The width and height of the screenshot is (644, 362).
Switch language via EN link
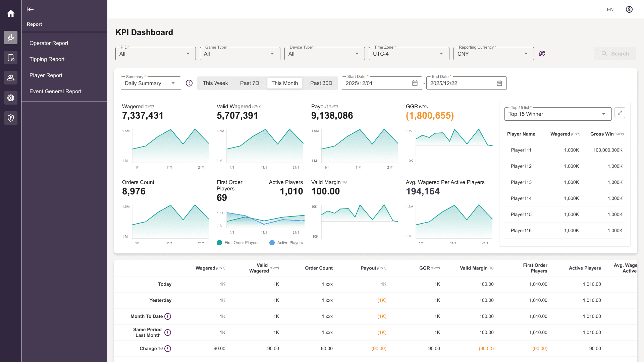(610, 9)
